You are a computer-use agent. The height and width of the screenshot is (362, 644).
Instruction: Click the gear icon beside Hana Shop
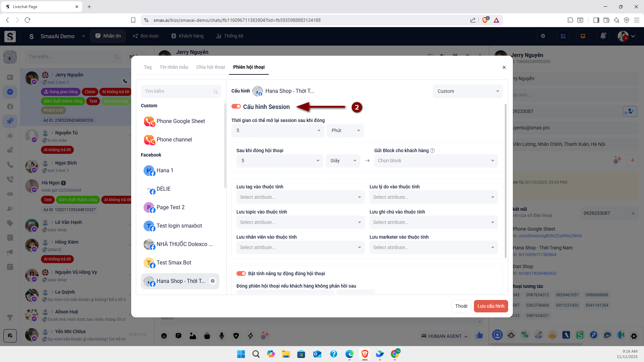pos(213,281)
